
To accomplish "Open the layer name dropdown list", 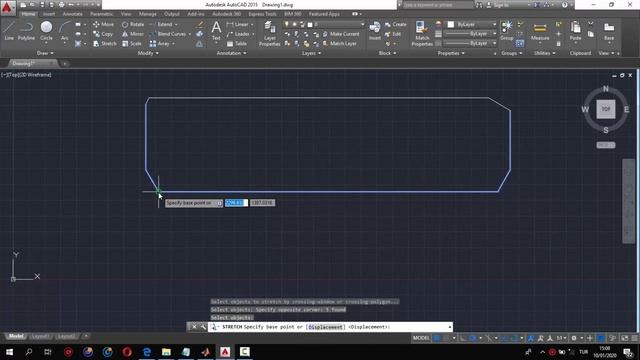I will coord(362,24).
